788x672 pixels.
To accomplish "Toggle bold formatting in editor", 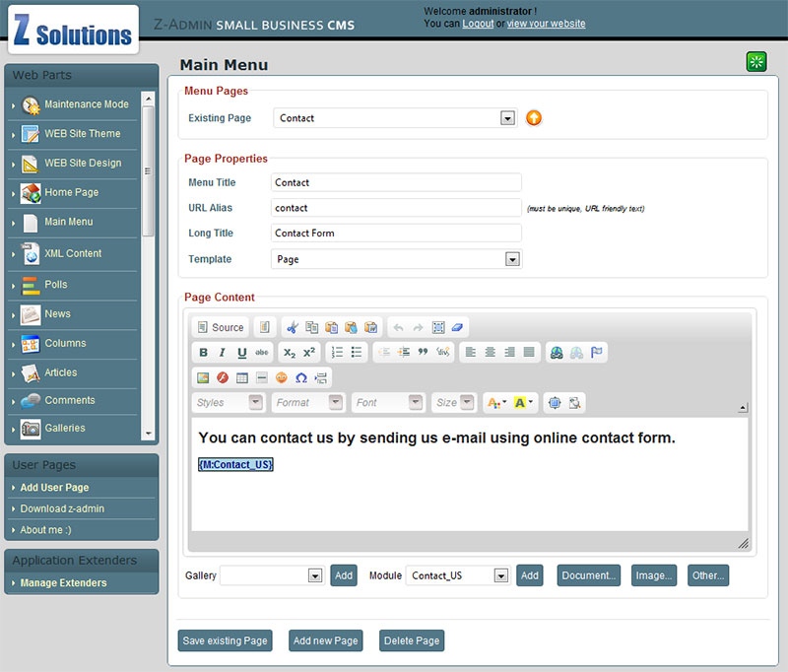I will coord(204,353).
